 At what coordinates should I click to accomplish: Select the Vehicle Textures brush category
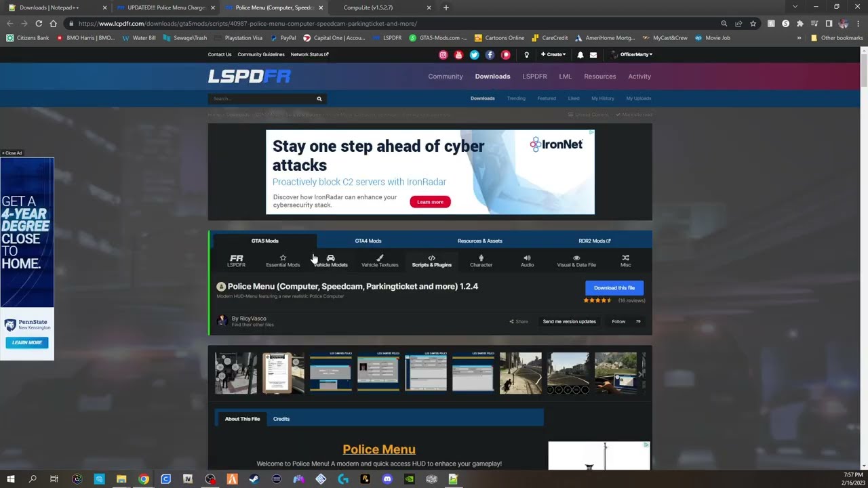(x=380, y=261)
